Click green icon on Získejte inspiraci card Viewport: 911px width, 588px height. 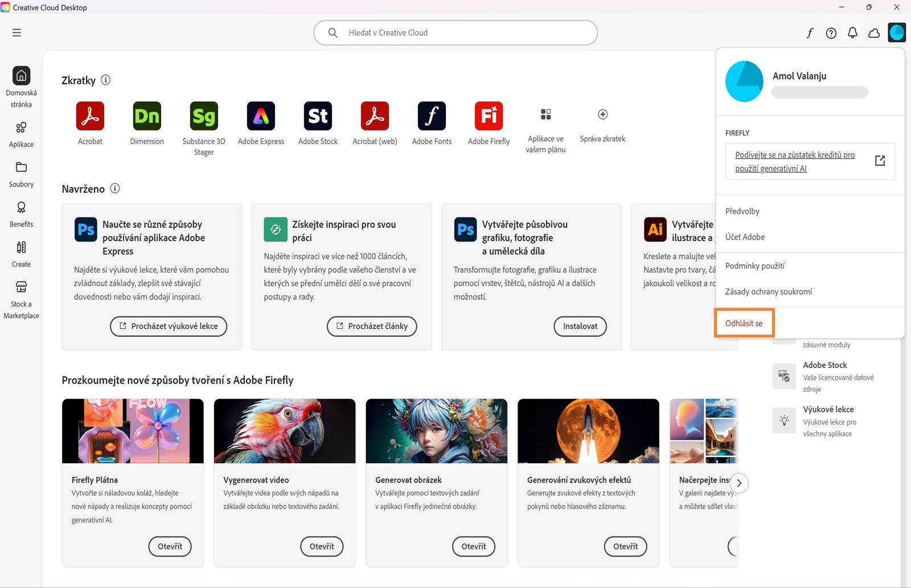276,229
